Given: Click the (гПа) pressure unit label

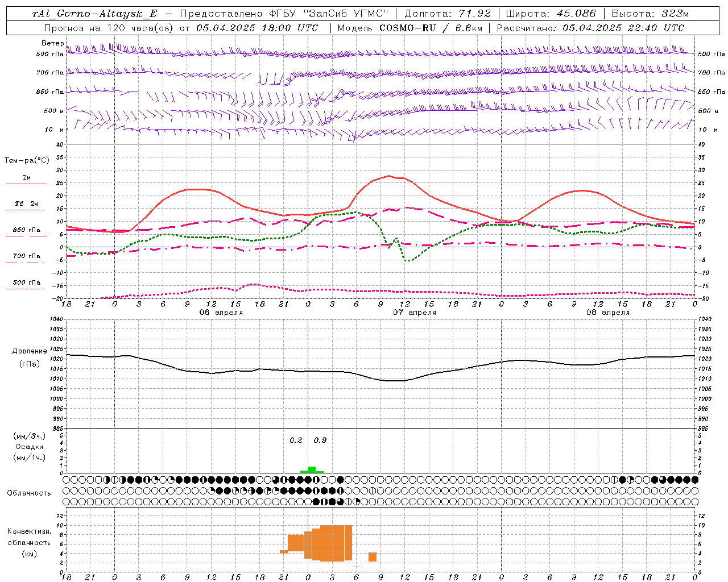Looking at the screenshot, I should 30,364.
